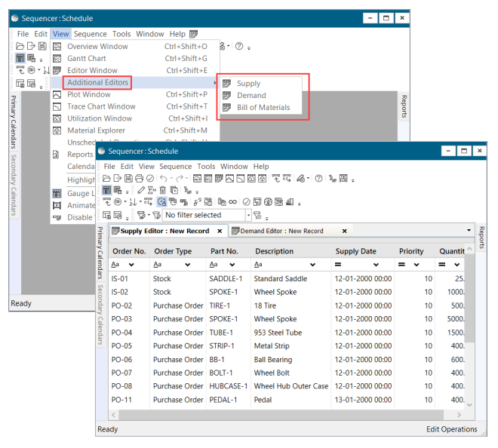Viewport: 498px width, 448px height.
Task: Open Gantt Chart via front toolbar icon
Action: click(x=208, y=179)
